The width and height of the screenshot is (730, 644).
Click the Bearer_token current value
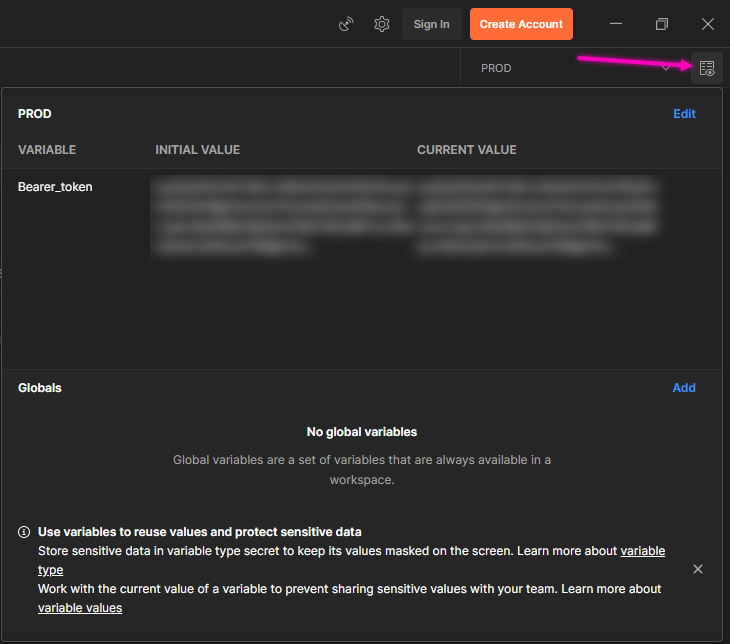538,216
